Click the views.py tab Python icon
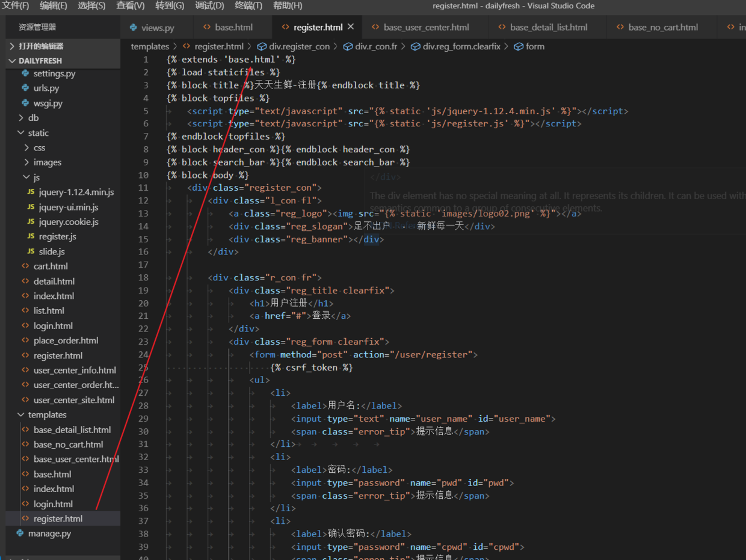This screenshot has height=560, width=746. (x=132, y=27)
